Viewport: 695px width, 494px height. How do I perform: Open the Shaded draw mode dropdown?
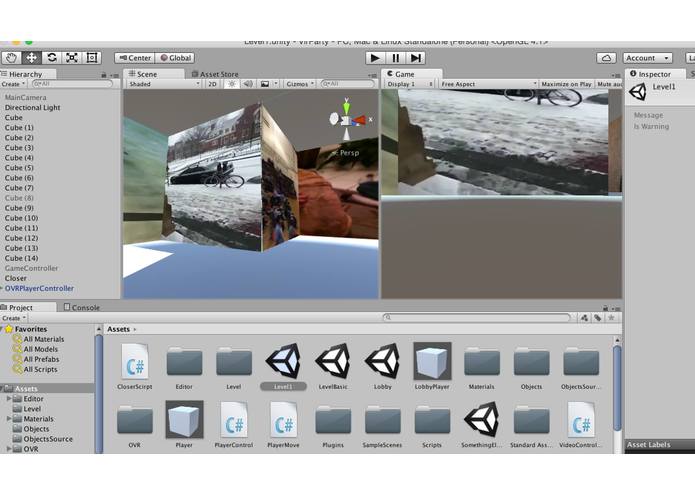[x=164, y=84]
